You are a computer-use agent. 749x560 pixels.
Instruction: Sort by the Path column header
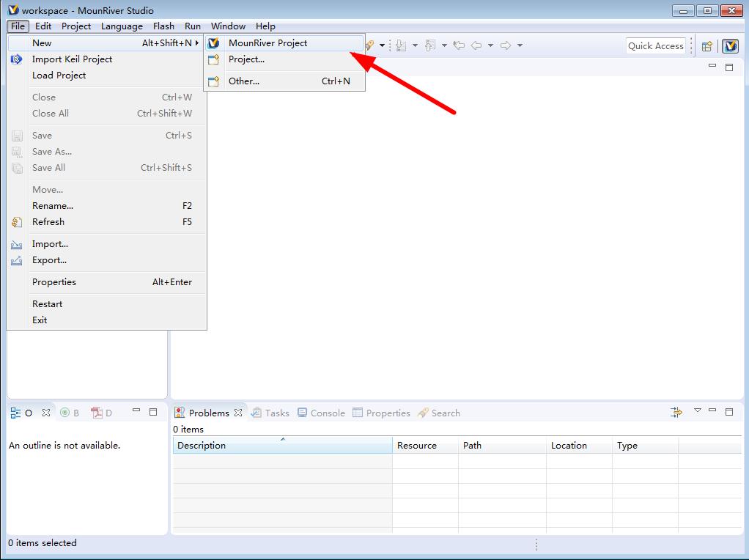(502, 446)
